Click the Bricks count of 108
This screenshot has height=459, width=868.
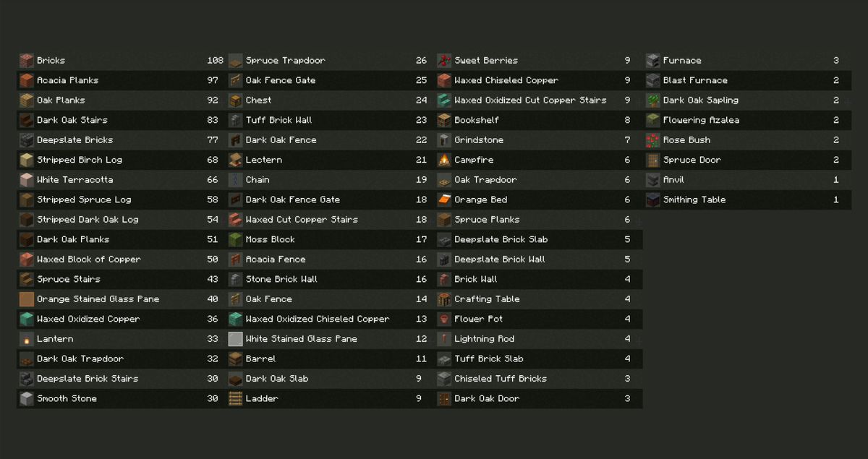point(215,61)
